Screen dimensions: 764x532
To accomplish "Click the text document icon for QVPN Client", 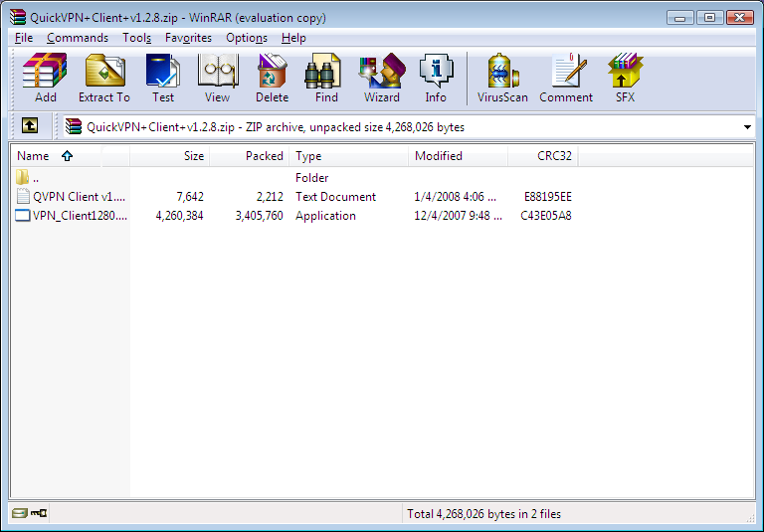I will click(23, 196).
